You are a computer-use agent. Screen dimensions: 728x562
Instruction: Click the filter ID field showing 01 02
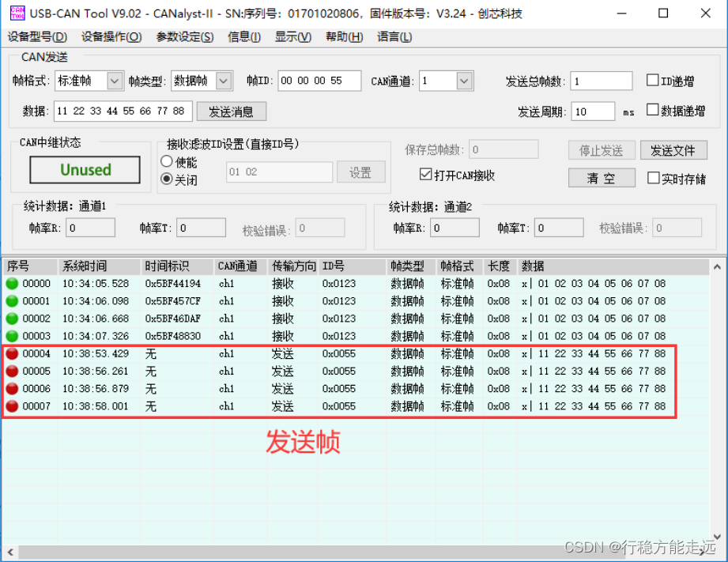(280, 172)
